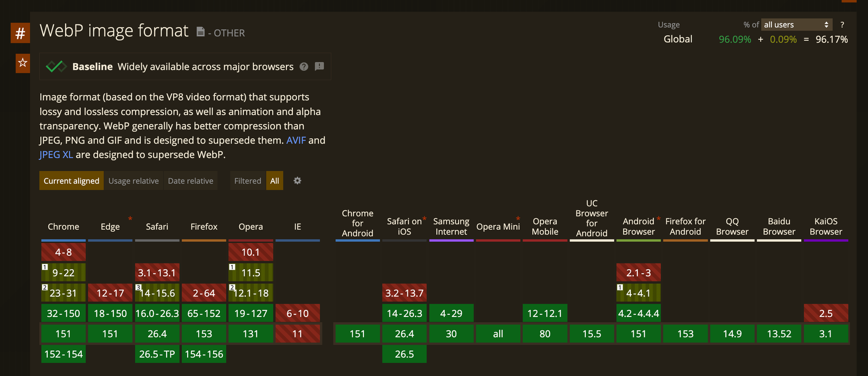Click the usage help question mark
This screenshot has width=868, height=376.
(x=842, y=25)
